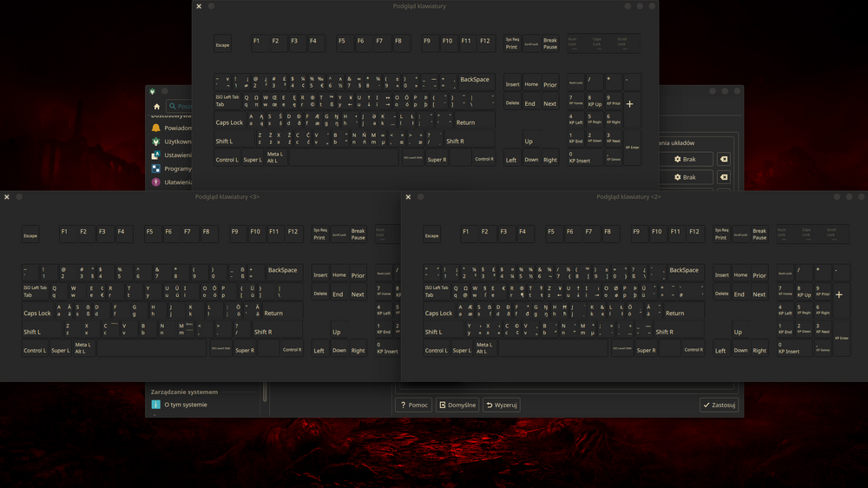Close the Podgląd klawiatury <3> window
The image size is (868, 488).
click(7, 197)
